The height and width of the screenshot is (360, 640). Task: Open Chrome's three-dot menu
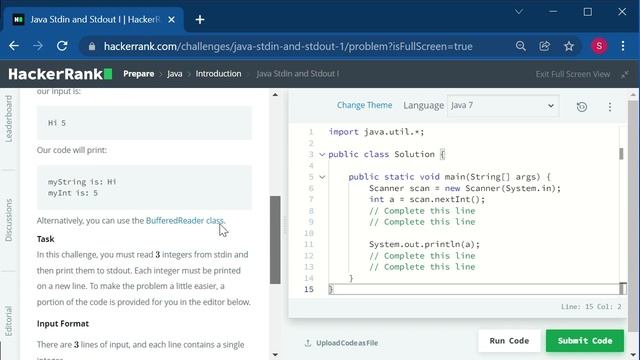pos(623,46)
